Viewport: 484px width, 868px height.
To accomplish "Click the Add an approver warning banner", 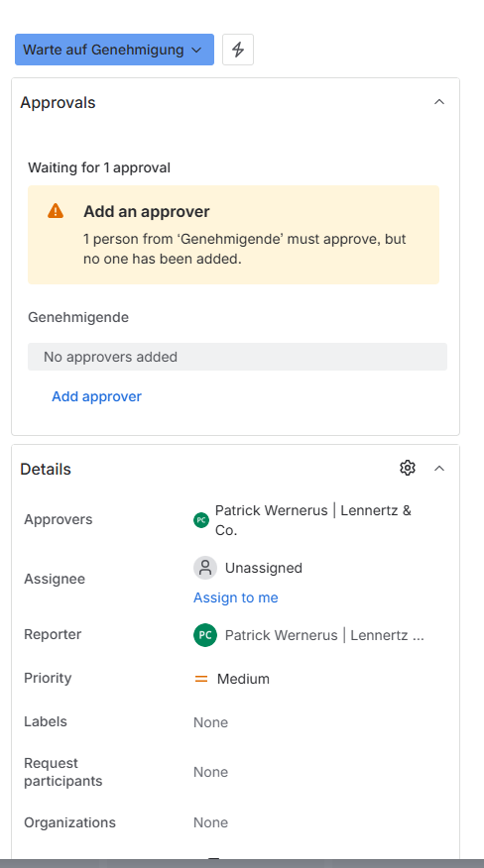I will (x=233, y=235).
